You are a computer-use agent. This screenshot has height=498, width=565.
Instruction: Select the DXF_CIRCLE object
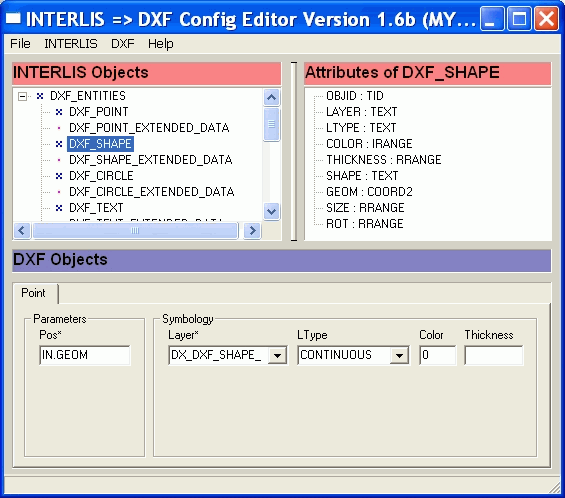pos(101,175)
